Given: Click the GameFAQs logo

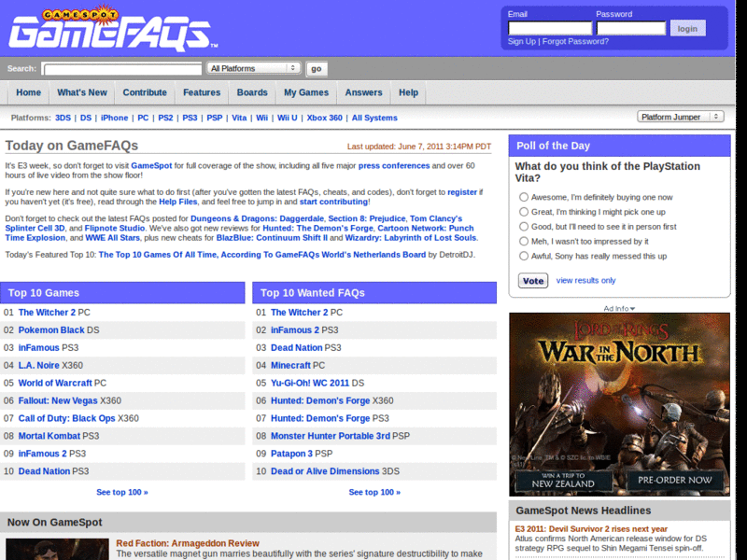Looking at the screenshot, I should pos(113,29).
